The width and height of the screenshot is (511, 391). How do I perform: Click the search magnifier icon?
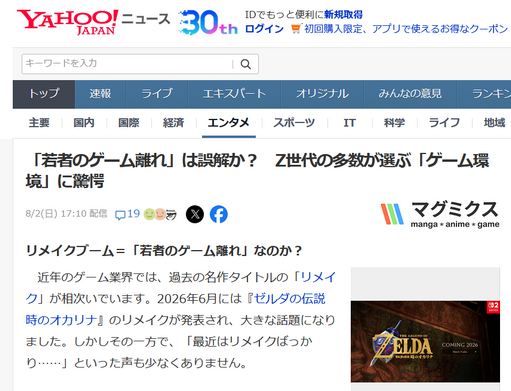pyautogui.click(x=246, y=64)
